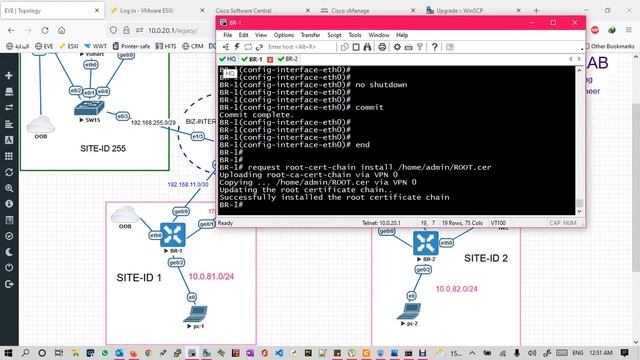Open the Tools menu
The width and height of the screenshot is (640, 360).
coord(355,35)
